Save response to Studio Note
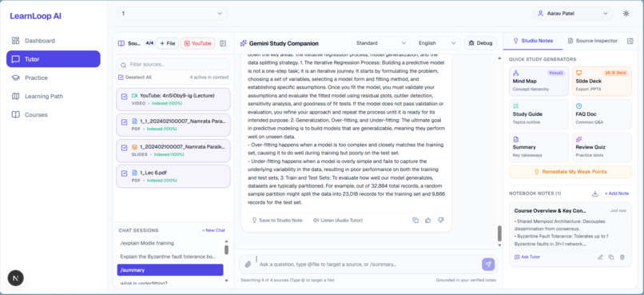 pyautogui.click(x=277, y=220)
